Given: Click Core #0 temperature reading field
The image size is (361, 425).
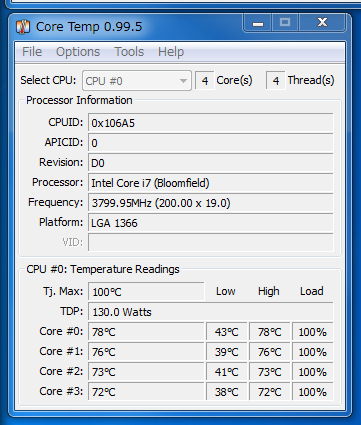Looking at the screenshot, I should click(146, 332).
